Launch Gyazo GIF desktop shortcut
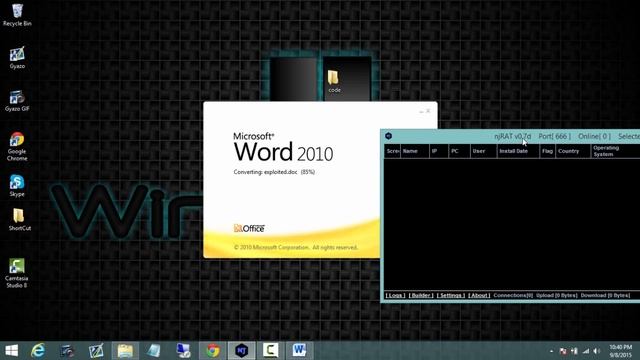The width and height of the screenshot is (640, 360). (x=17, y=101)
